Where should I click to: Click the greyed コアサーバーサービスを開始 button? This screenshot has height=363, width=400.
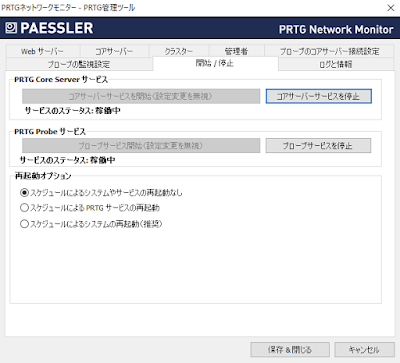[141, 96]
